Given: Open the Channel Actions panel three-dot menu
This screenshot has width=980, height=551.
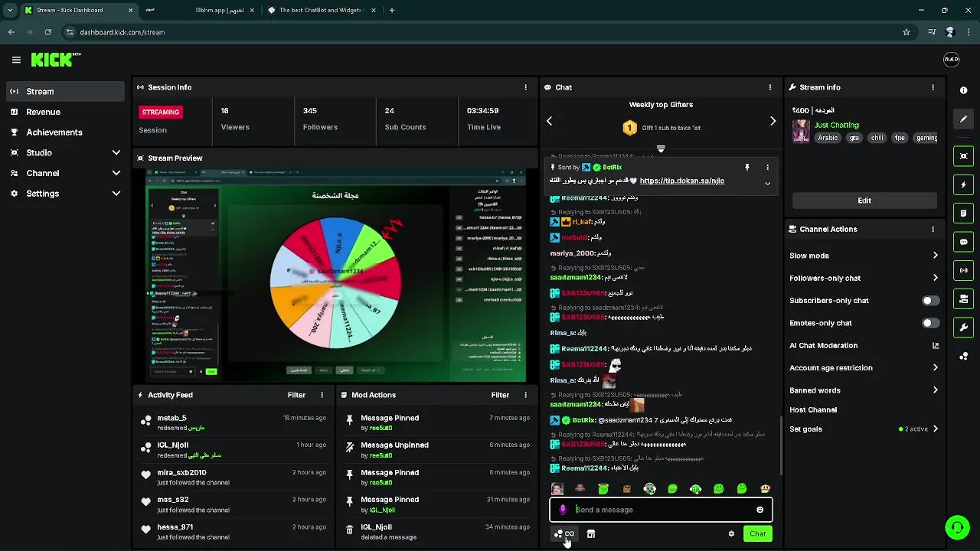Looking at the screenshot, I should pyautogui.click(x=933, y=229).
